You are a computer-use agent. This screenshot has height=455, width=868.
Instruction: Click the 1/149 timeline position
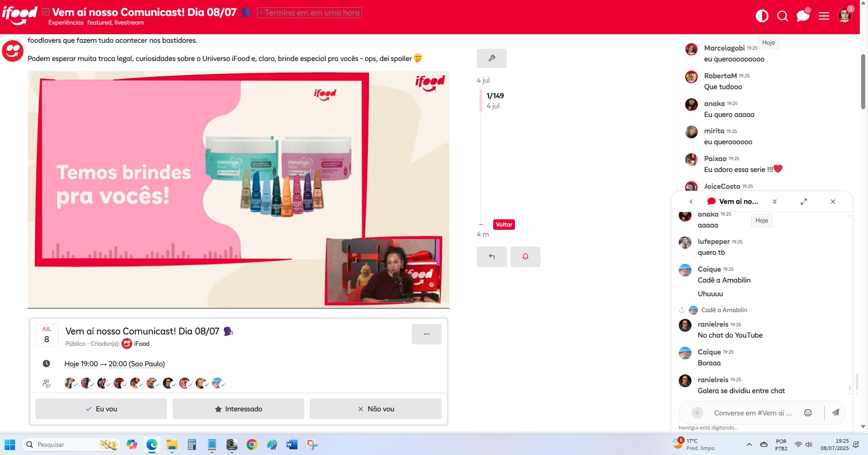click(495, 96)
